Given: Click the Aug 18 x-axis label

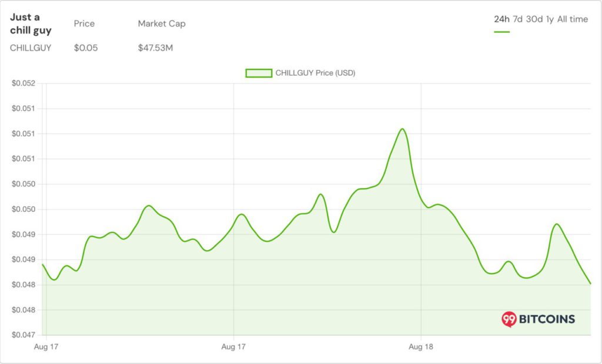Looking at the screenshot, I should point(420,347).
